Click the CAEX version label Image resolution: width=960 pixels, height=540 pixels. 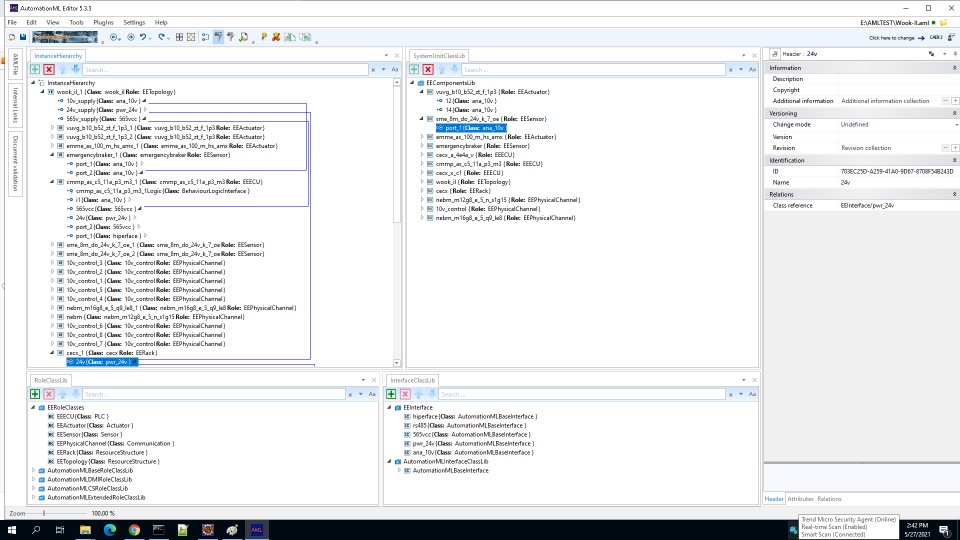pyautogui.click(x=936, y=37)
